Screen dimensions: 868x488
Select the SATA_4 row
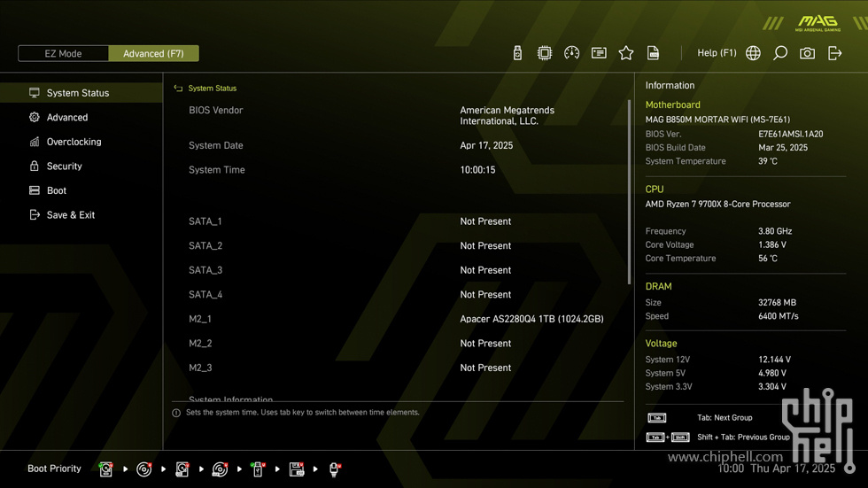pyautogui.click(x=399, y=294)
